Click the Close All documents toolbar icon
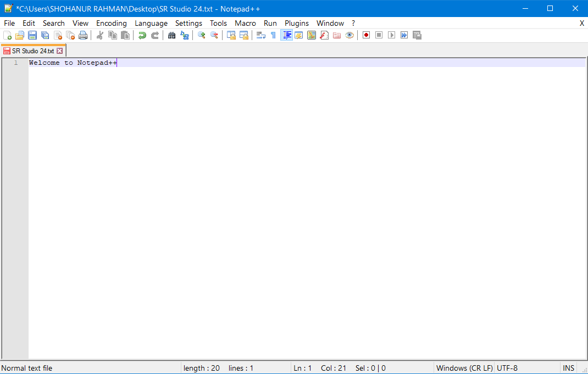 (70, 35)
